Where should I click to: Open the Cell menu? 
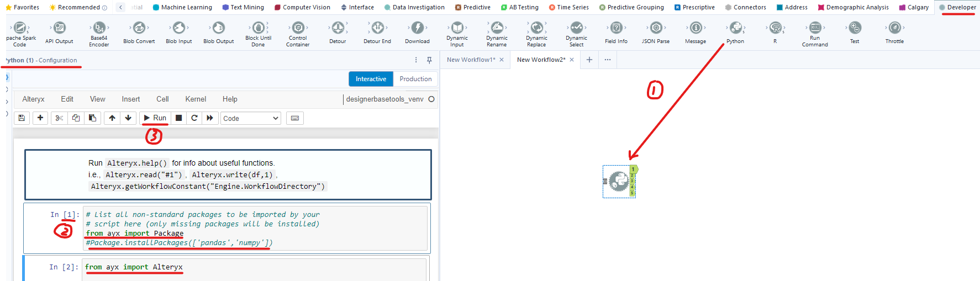tap(162, 99)
